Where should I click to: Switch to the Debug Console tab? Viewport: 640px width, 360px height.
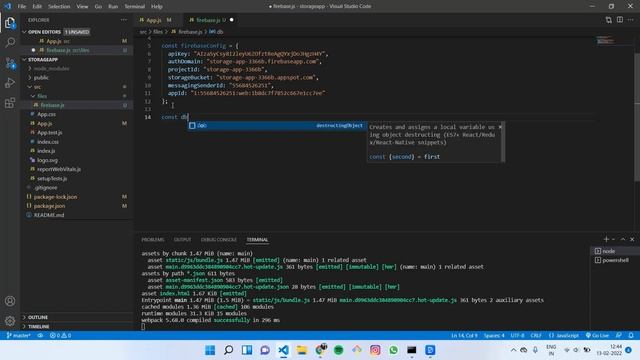[x=219, y=240]
